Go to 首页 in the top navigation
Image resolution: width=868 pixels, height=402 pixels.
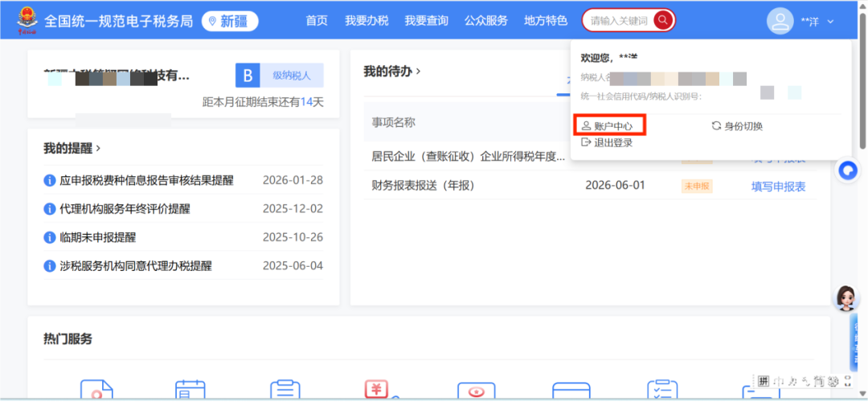point(317,21)
